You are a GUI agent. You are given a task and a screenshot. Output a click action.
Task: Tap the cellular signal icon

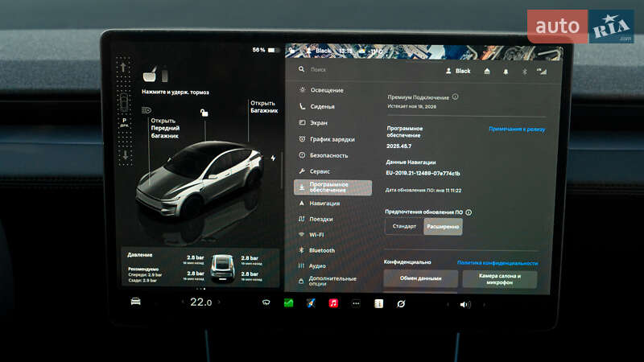542,72
